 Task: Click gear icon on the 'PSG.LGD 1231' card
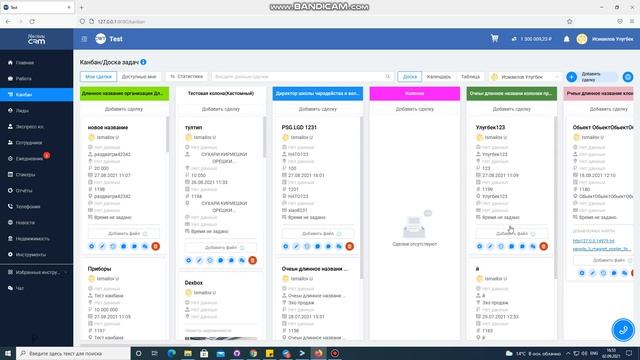(285, 246)
